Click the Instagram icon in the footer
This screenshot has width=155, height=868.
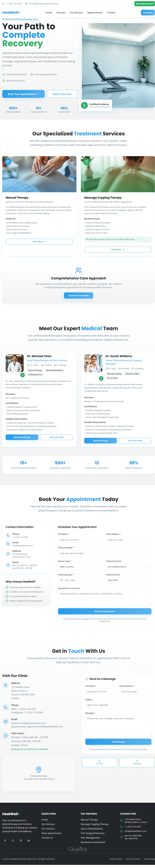tap(21, 840)
